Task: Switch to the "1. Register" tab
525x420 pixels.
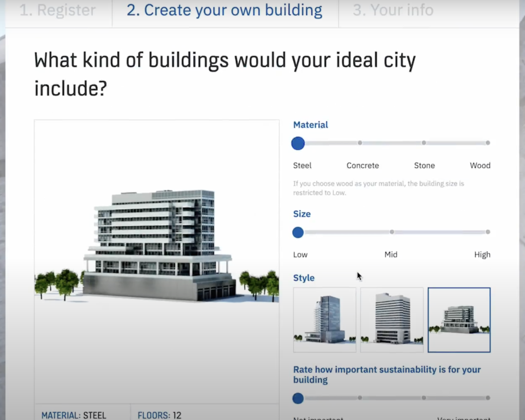Action: (x=57, y=10)
